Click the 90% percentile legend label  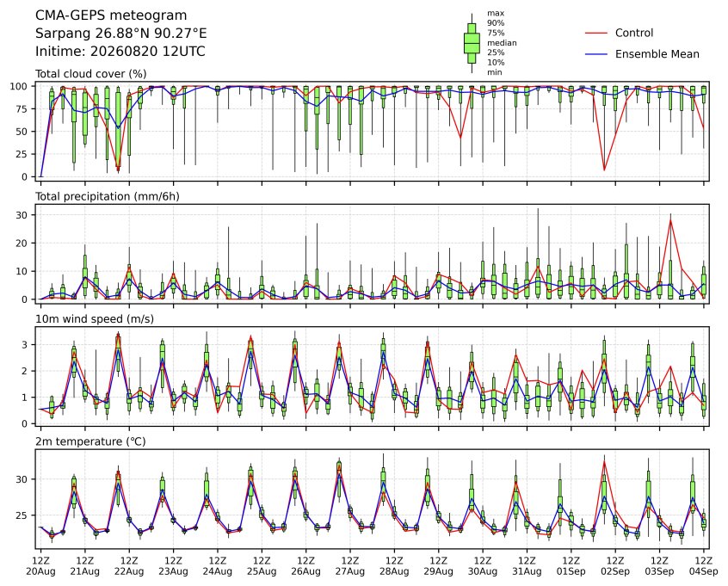(496, 22)
